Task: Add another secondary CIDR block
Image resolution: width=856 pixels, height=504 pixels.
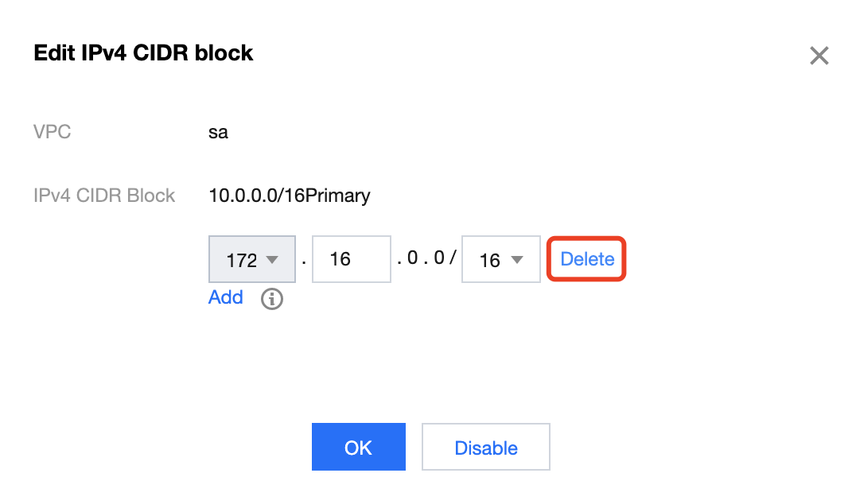Action: point(225,297)
